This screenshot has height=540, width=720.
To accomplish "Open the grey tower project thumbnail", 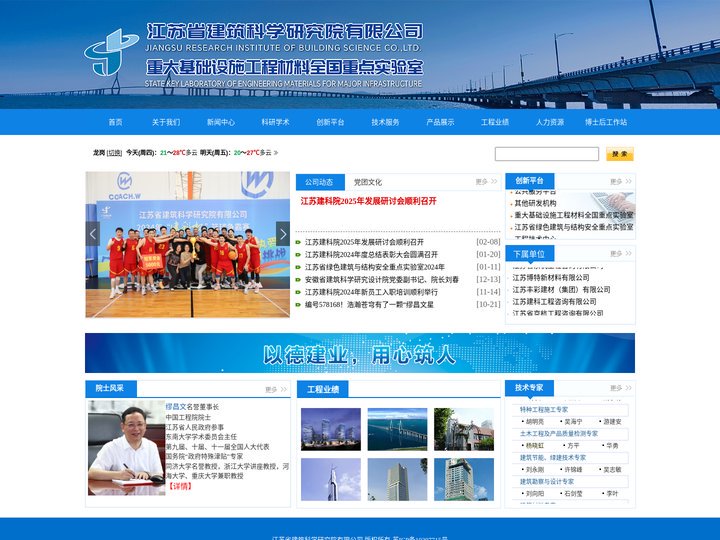I will [x=397, y=479].
